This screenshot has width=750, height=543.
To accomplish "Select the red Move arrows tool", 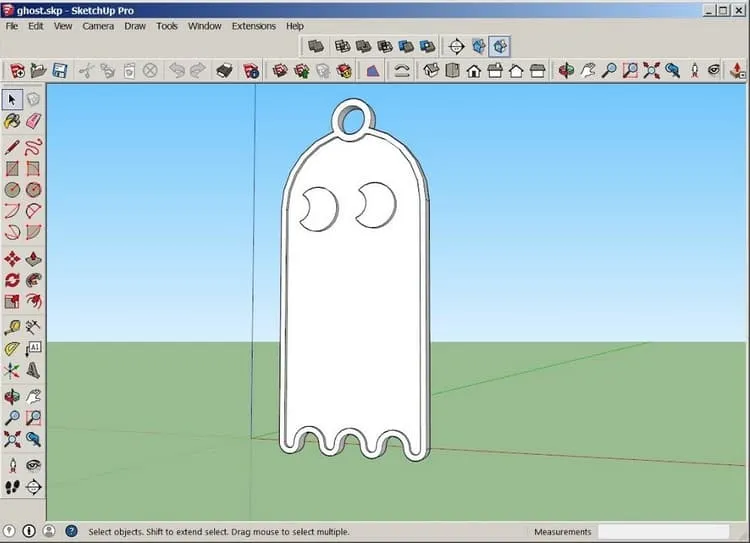I will 12,259.
